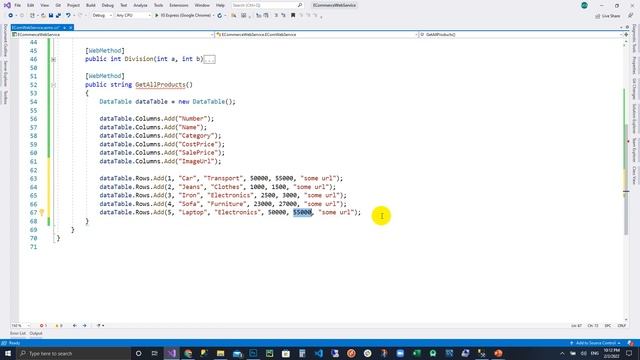640x360 pixels.
Task: Open the Output tab
Action: click(x=36, y=333)
